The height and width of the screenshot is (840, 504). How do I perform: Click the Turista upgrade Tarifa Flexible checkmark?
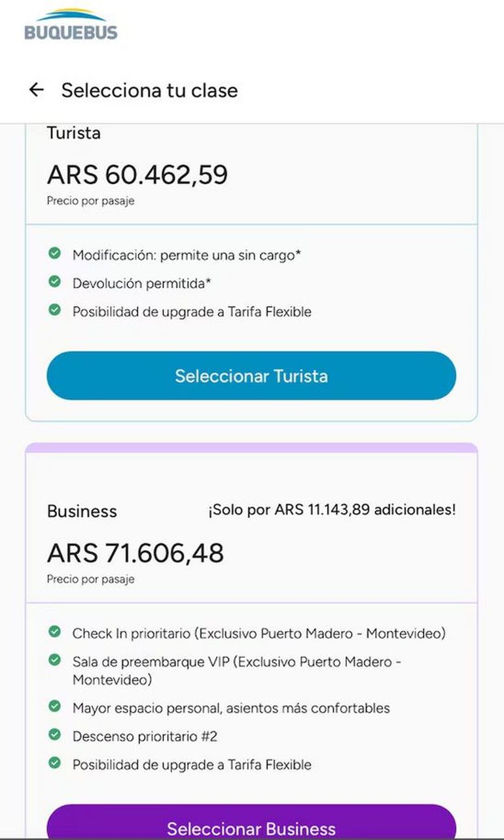coord(55,310)
